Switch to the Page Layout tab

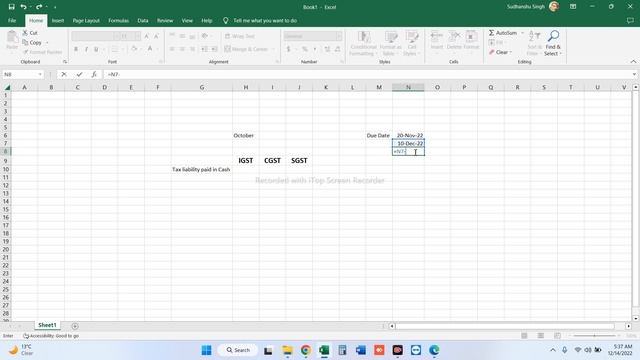[86, 20]
